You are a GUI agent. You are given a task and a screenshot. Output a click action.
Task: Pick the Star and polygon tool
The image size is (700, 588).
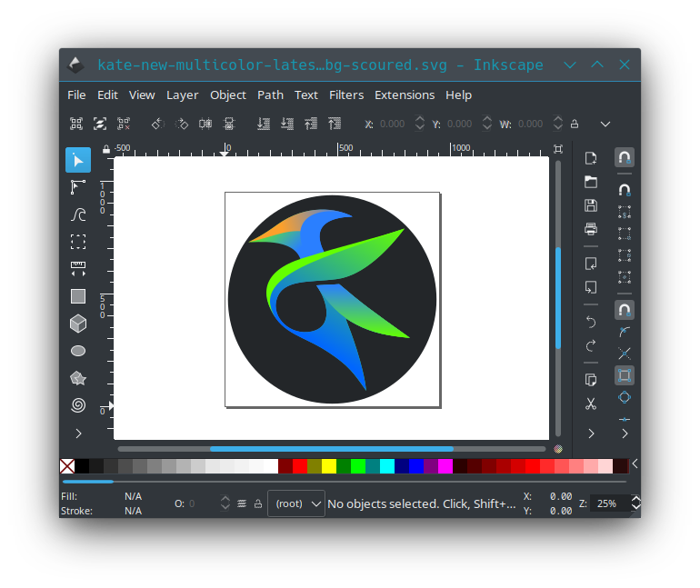point(78,378)
